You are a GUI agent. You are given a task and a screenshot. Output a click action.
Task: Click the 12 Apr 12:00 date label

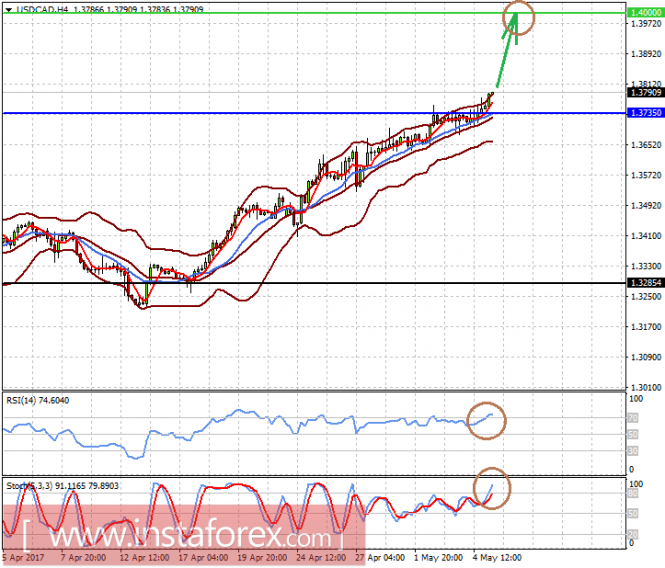[144, 557]
